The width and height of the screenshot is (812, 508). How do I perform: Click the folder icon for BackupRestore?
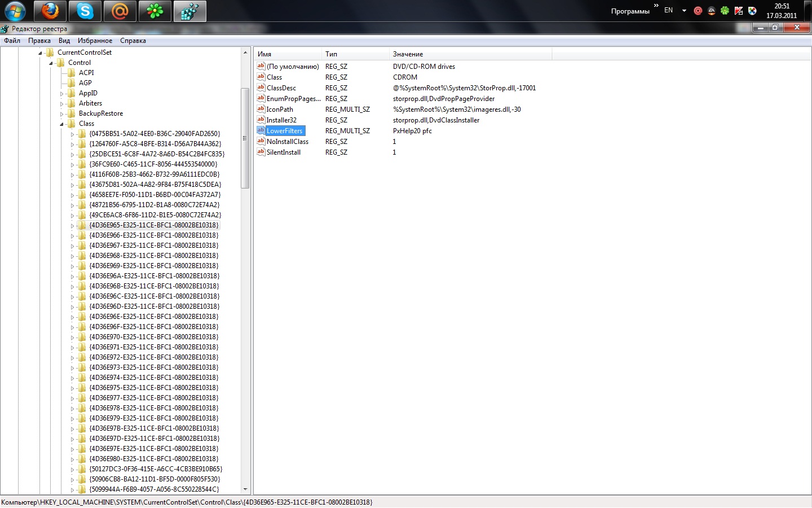pos(72,113)
